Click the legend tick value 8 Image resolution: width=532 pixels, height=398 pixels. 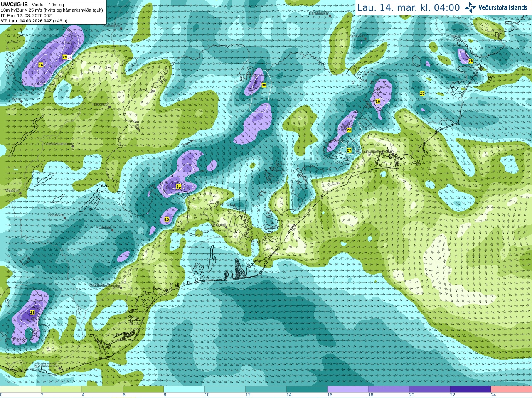click(165, 395)
